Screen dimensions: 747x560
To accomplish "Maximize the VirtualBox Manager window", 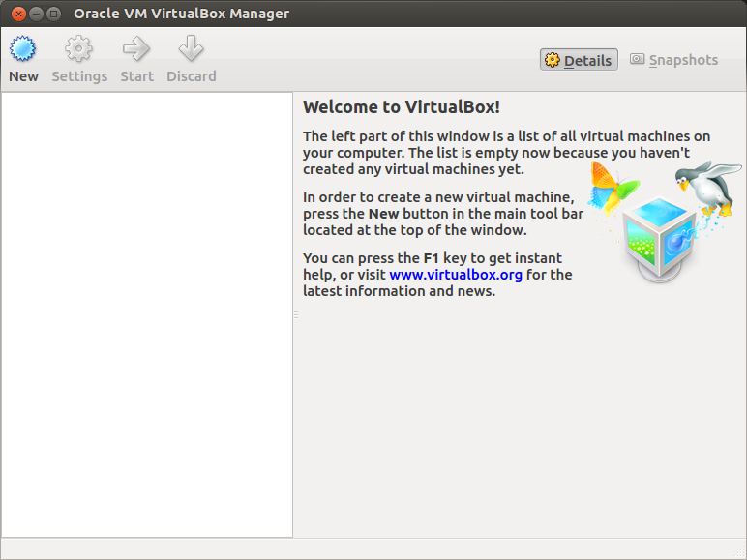I will coord(54,14).
